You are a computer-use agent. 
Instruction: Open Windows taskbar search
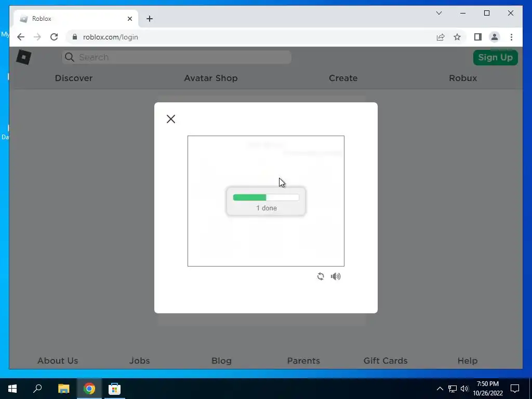point(37,389)
